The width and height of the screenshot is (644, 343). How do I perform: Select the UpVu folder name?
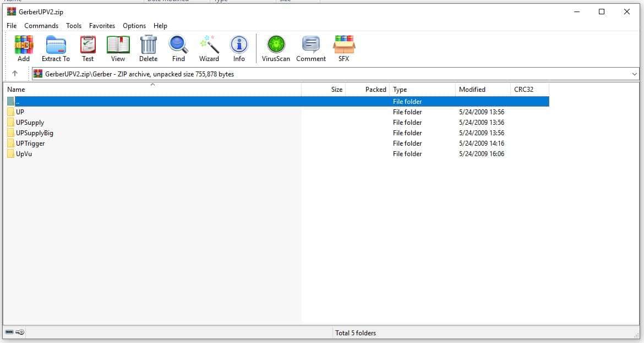(24, 154)
